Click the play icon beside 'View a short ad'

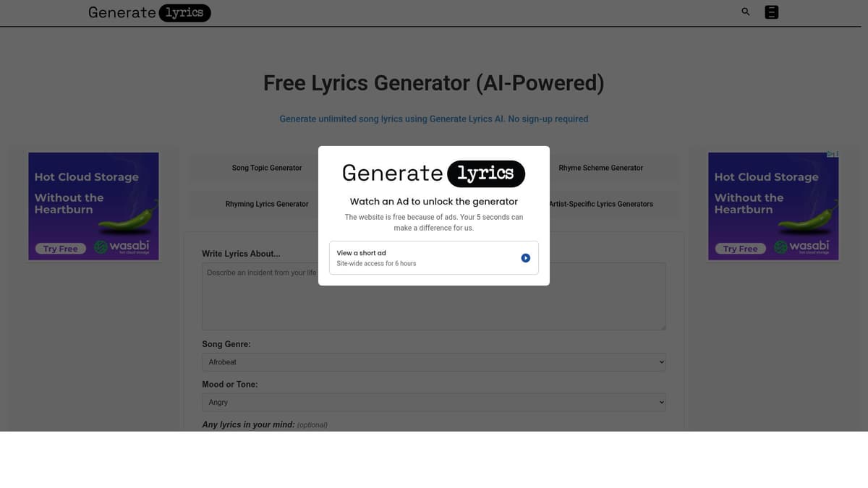(x=525, y=257)
